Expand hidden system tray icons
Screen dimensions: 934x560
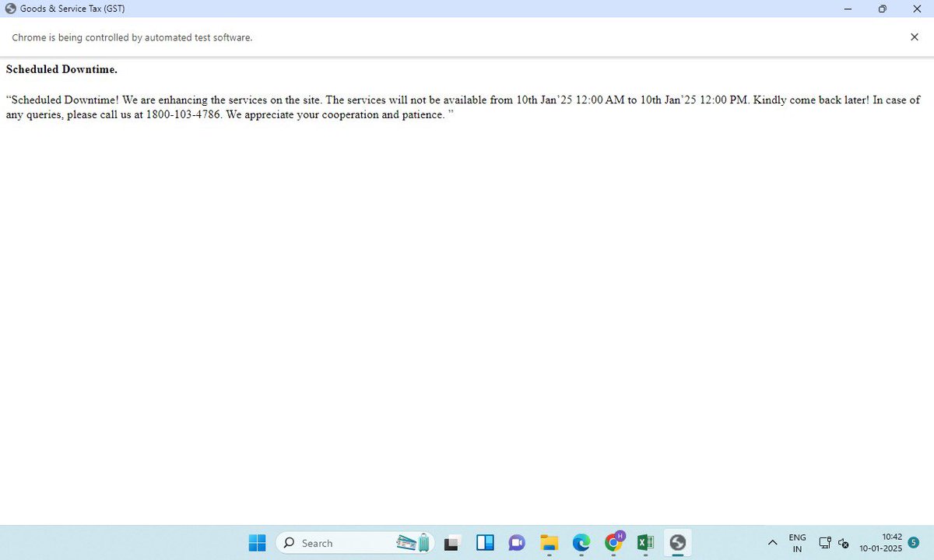tap(773, 542)
